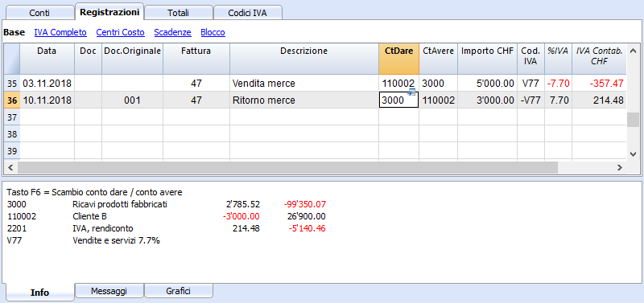Click the Cod. IVA column header
This screenshot has width=644, height=303.
click(x=530, y=59)
